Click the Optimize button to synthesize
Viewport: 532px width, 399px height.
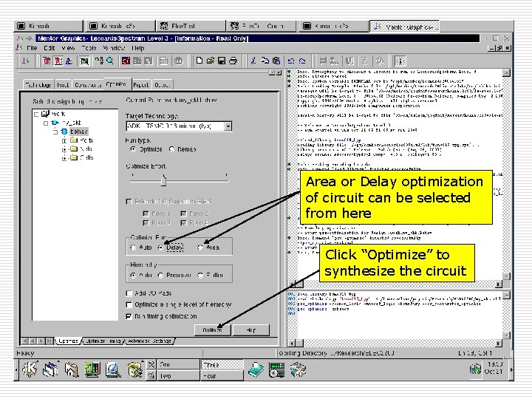click(x=212, y=330)
